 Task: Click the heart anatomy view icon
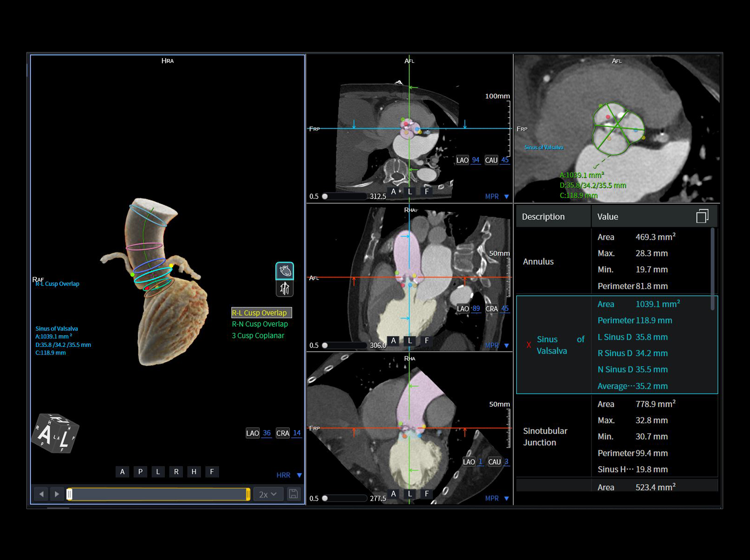(x=284, y=271)
